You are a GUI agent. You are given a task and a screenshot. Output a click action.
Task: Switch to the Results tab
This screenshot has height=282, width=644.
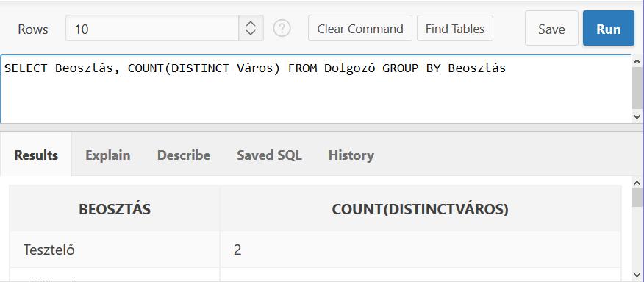pos(36,155)
